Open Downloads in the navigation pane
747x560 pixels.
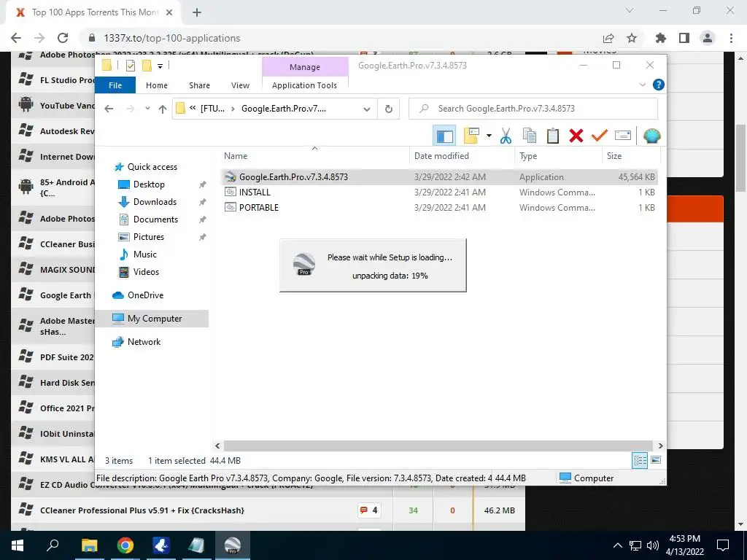[155, 202]
